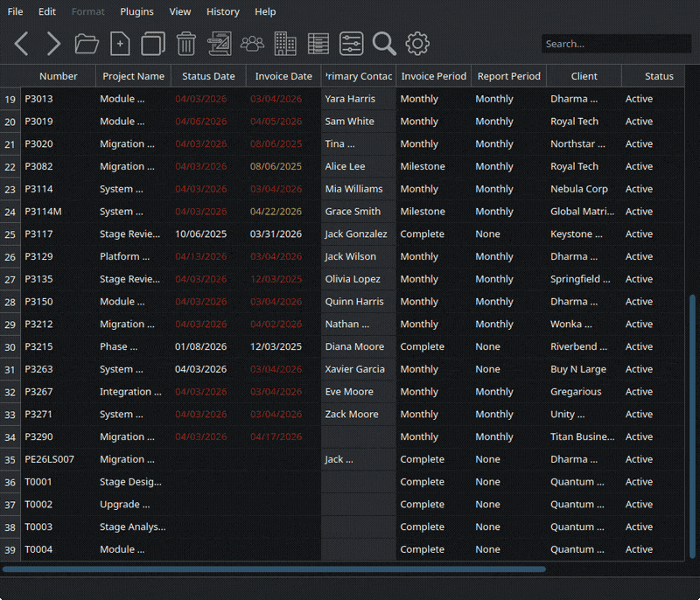Sort by the Invoice Period column header
This screenshot has width=700, height=600.
click(433, 76)
